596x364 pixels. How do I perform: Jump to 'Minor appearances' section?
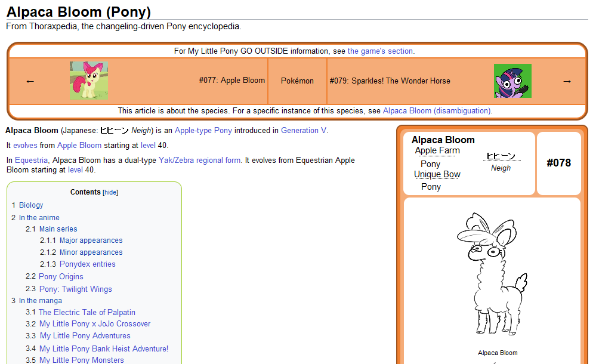(x=91, y=252)
